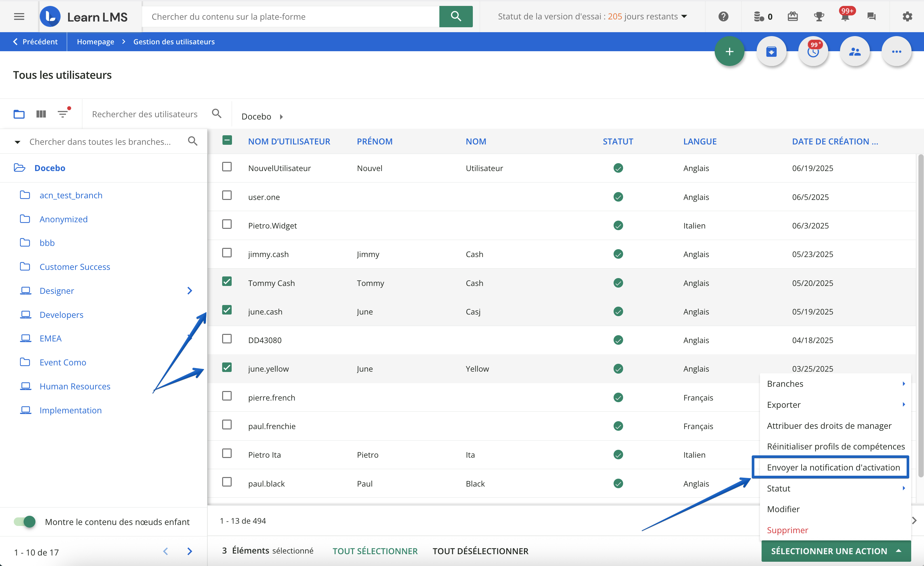Click the hamburger menu icon
This screenshot has width=924, height=566.
point(19,16)
